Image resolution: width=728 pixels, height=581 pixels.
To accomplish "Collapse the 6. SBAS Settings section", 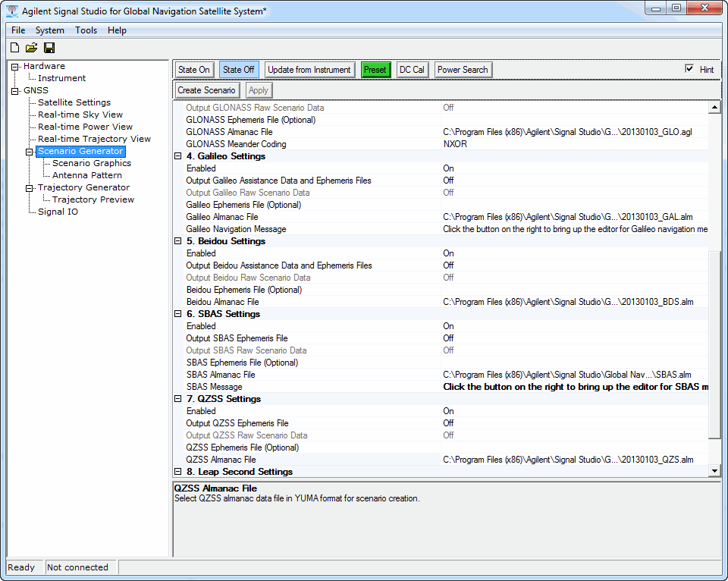I will tap(177, 314).
